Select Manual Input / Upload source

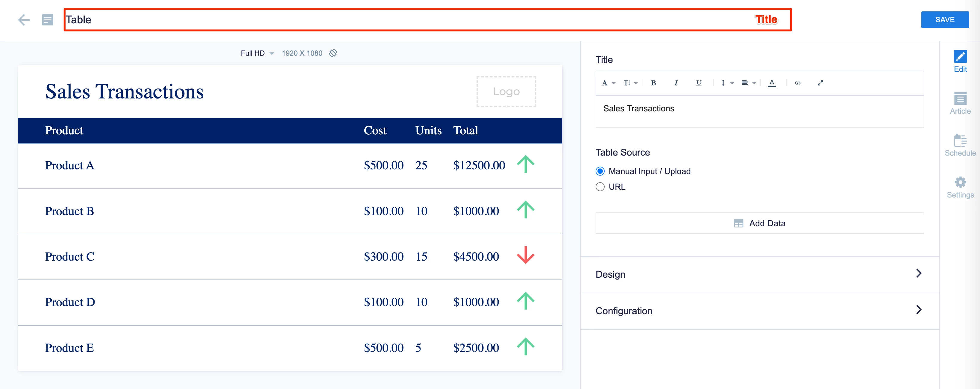click(x=600, y=171)
